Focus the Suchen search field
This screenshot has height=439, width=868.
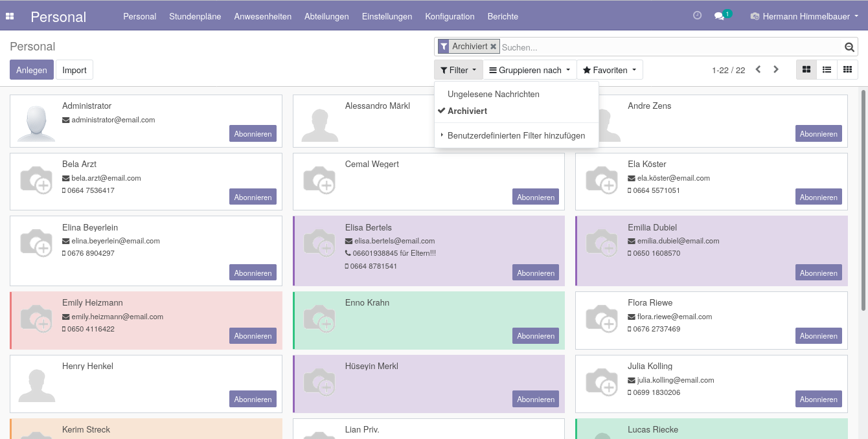pos(671,47)
